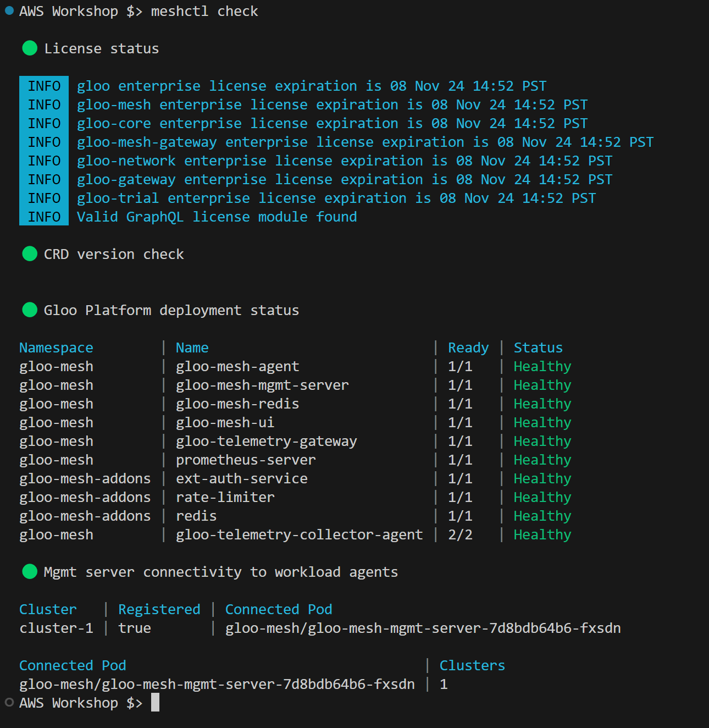
Task: Click the gloo-mesh-mgmt-server deployment name
Action: tap(262, 385)
